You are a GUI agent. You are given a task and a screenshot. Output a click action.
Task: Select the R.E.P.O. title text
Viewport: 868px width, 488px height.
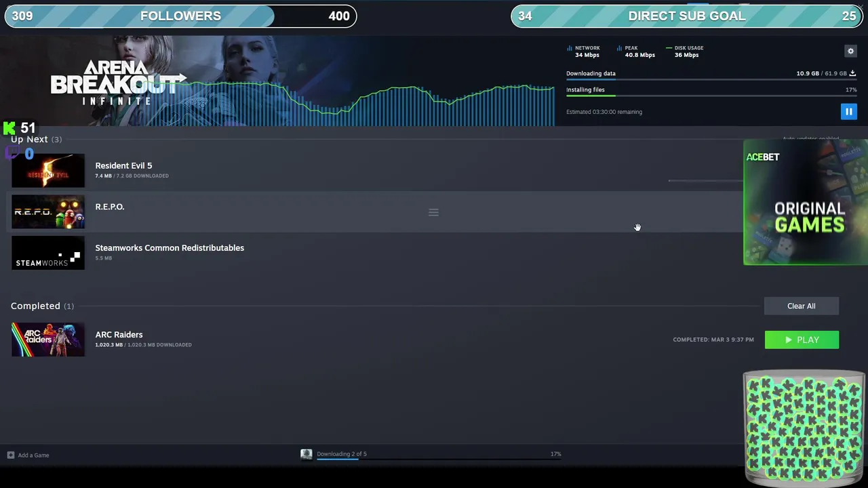[110, 207]
